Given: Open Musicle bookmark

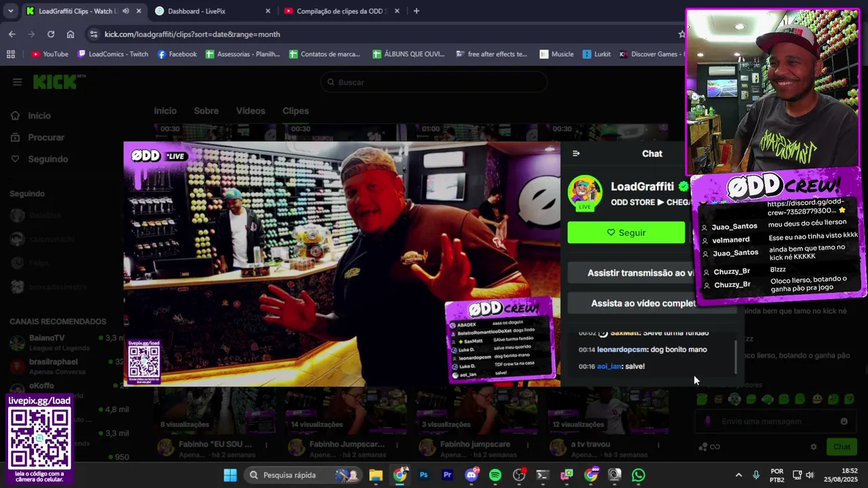Looking at the screenshot, I should (557, 54).
